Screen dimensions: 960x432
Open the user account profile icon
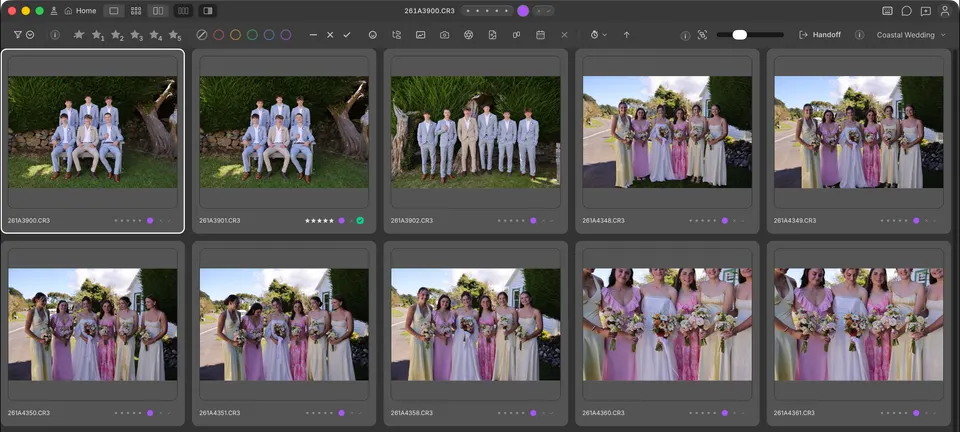click(945, 10)
